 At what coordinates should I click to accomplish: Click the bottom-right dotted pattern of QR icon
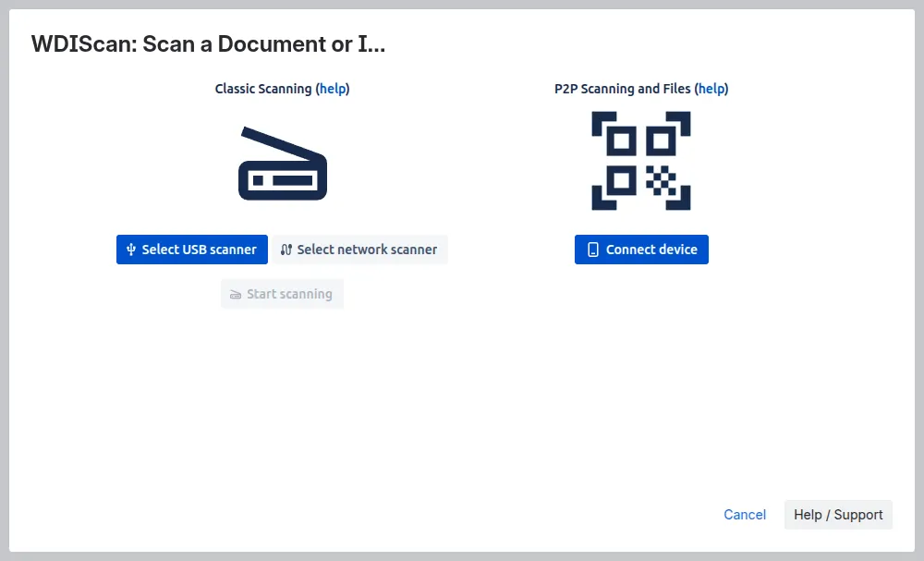(x=661, y=180)
